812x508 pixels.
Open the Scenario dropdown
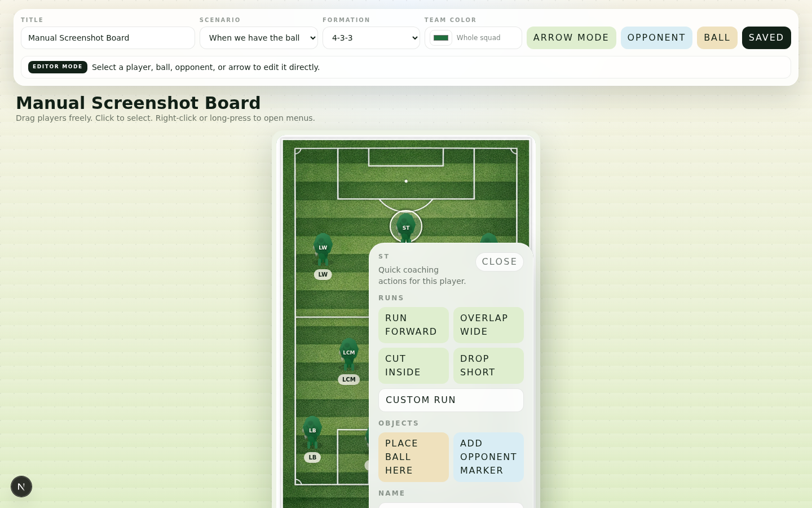click(259, 38)
